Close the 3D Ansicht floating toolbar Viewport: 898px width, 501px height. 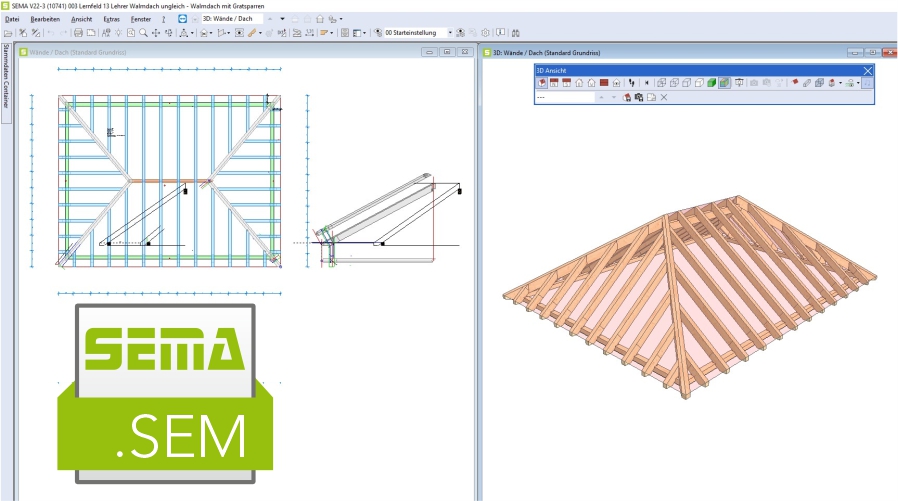(x=867, y=71)
